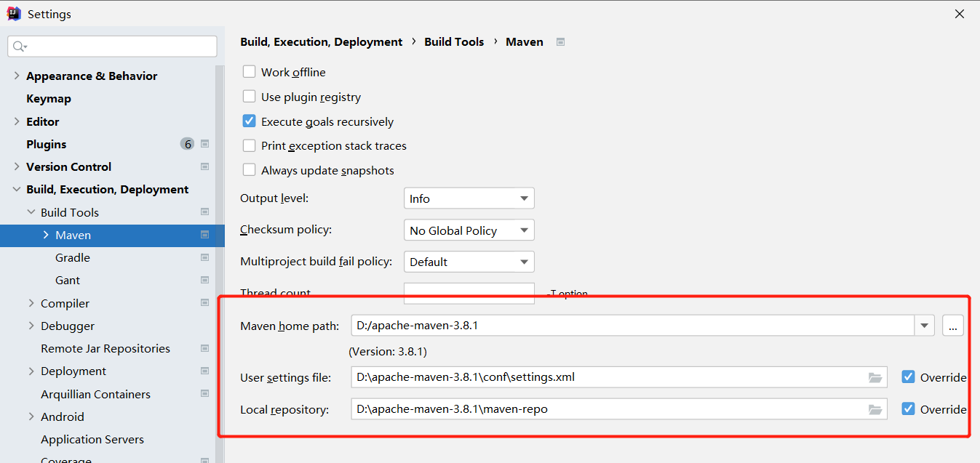Select Keymap in settings tree
The height and width of the screenshot is (463, 980).
49,98
